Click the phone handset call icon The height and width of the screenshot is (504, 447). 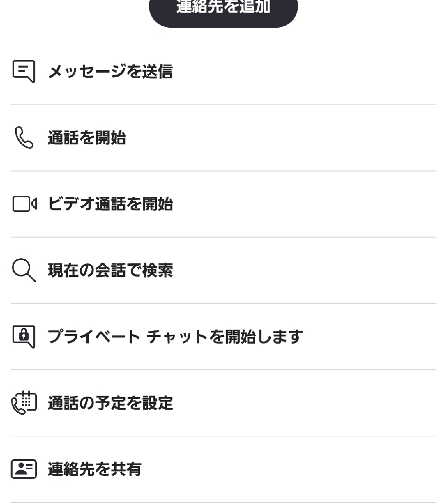(x=24, y=138)
